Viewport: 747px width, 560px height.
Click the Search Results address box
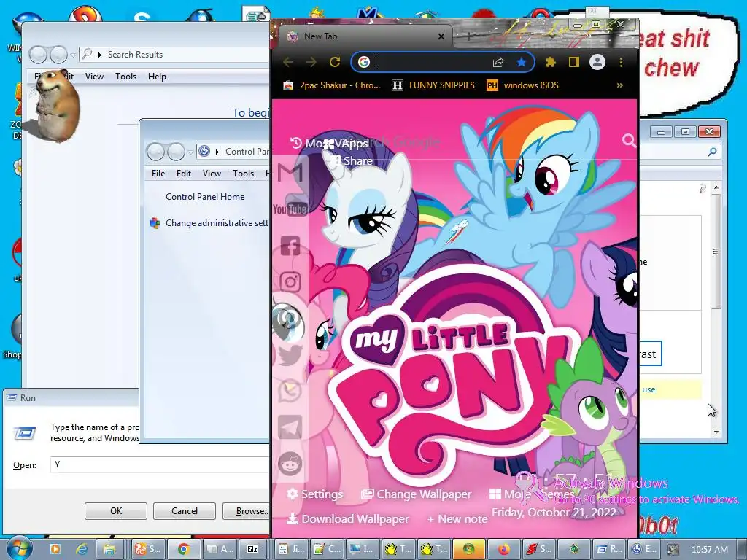(x=174, y=55)
